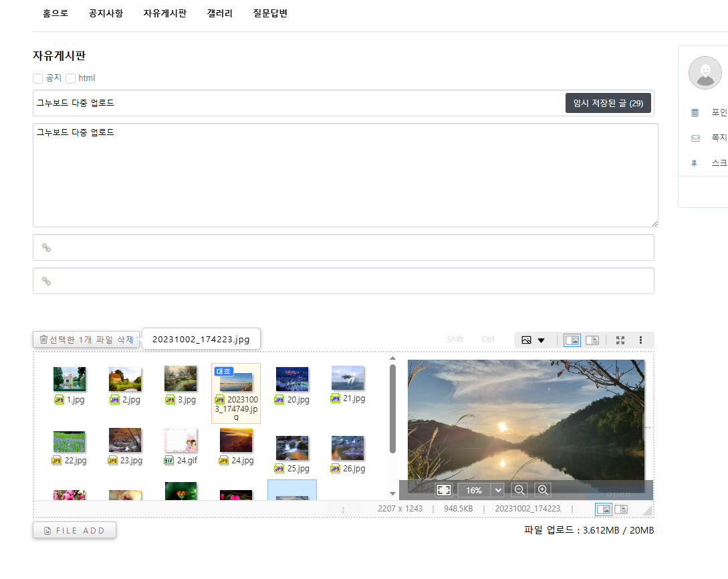Open the 16% zoom level dropdown
This screenshot has width=728, height=579.
point(497,490)
